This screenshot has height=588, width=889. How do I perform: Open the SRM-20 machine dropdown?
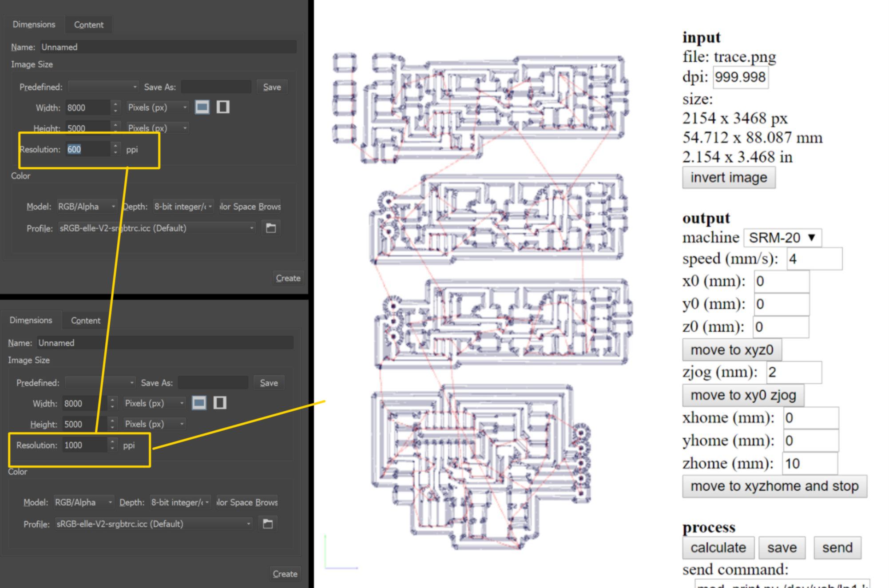tap(782, 238)
